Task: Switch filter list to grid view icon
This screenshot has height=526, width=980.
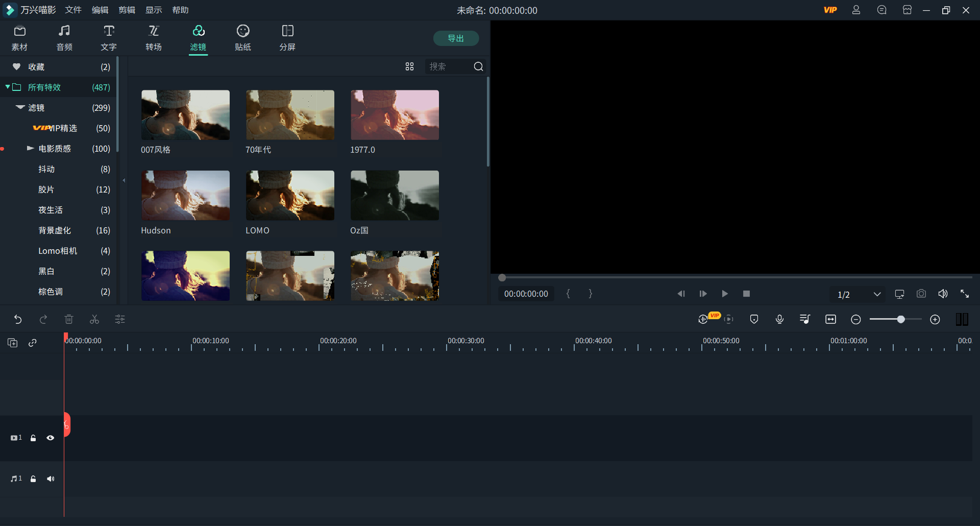Action: click(409, 67)
